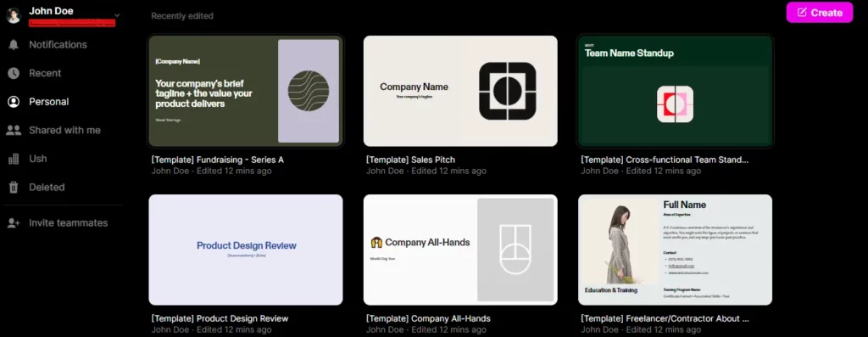Click the Ush building icon
Image resolution: width=868 pixels, height=337 pixels.
14,159
